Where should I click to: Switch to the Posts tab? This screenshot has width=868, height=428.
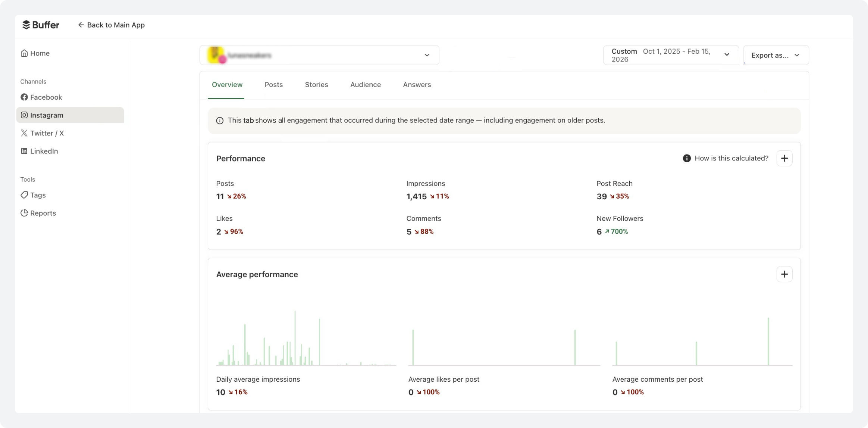274,85
